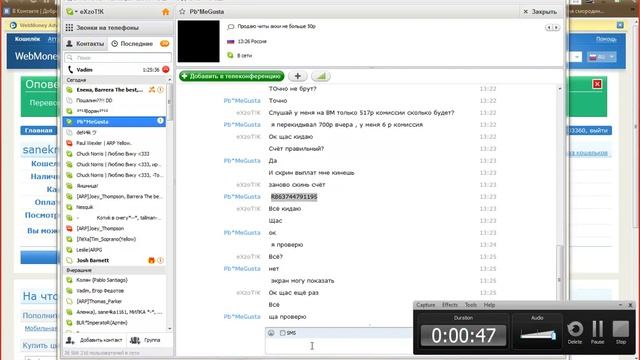The width and height of the screenshot is (640, 360).
Task: Click the recorder Delete button
Action: coord(575,332)
